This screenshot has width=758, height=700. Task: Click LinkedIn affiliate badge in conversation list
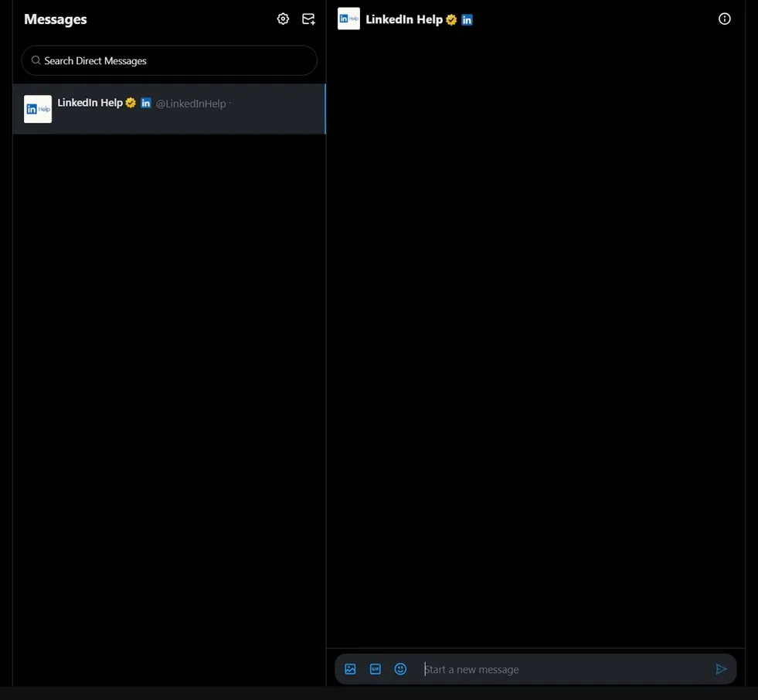[x=146, y=103]
